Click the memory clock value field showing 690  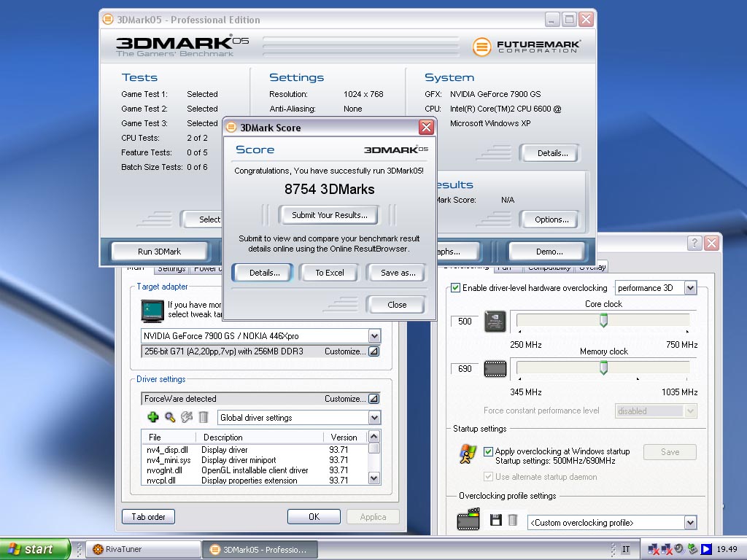click(465, 368)
